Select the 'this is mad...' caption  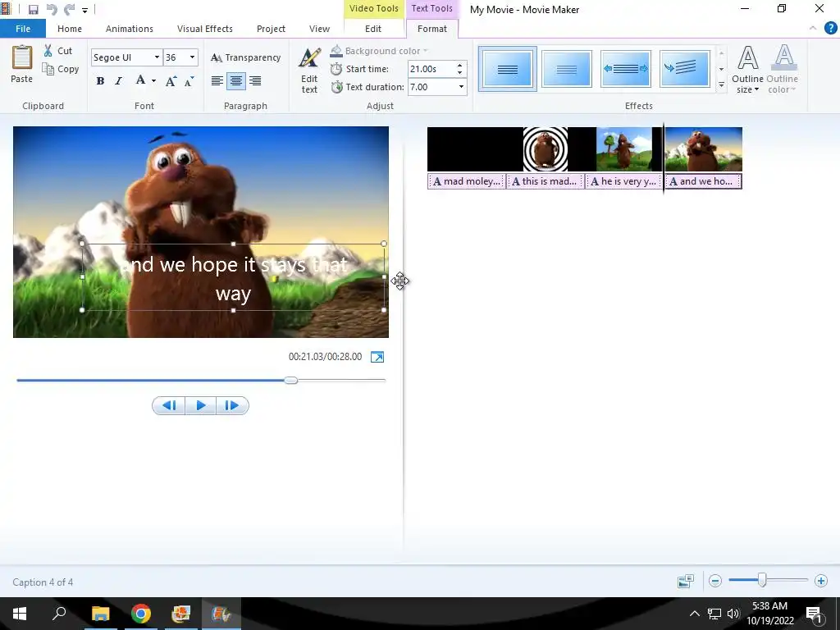(545, 181)
